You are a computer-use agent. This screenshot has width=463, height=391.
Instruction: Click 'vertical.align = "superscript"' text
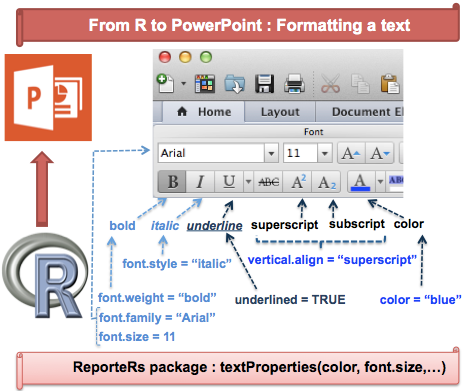click(x=332, y=260)
